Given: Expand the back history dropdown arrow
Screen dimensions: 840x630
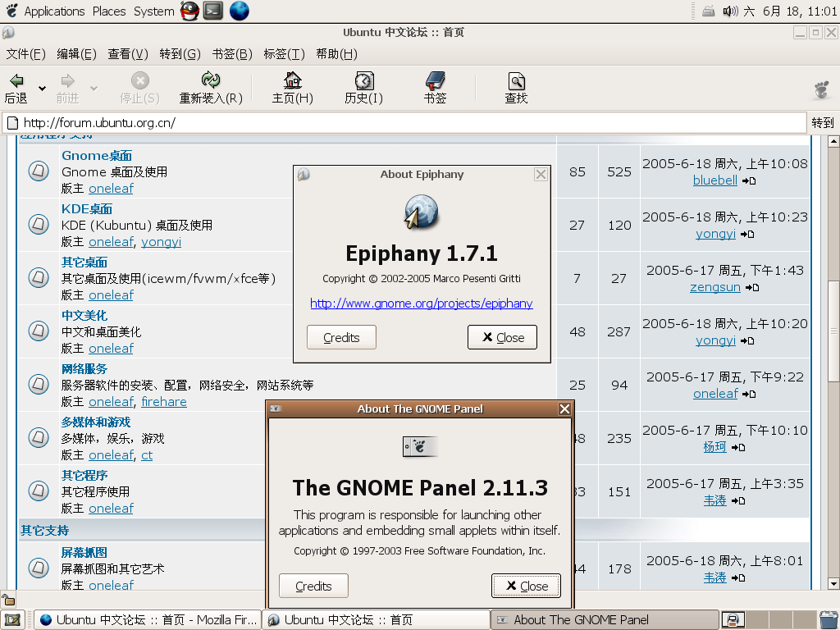Looking at the screenshot, I should pos(42,89).
